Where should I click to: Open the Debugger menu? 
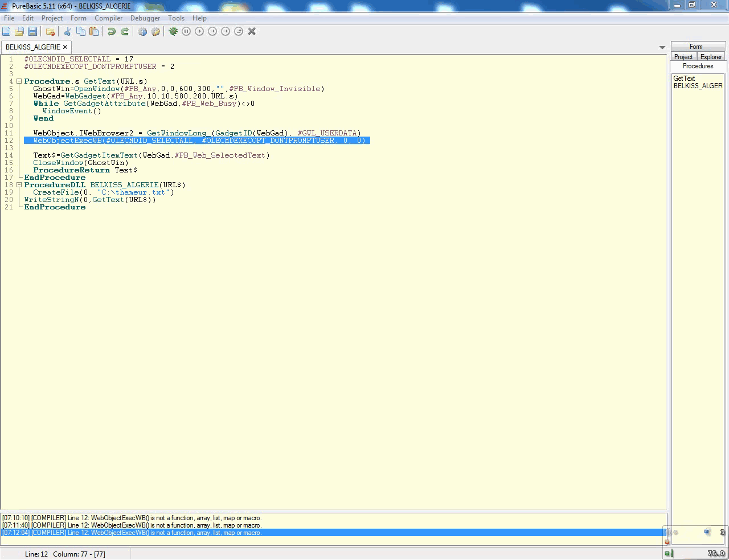tap(145, 18)
